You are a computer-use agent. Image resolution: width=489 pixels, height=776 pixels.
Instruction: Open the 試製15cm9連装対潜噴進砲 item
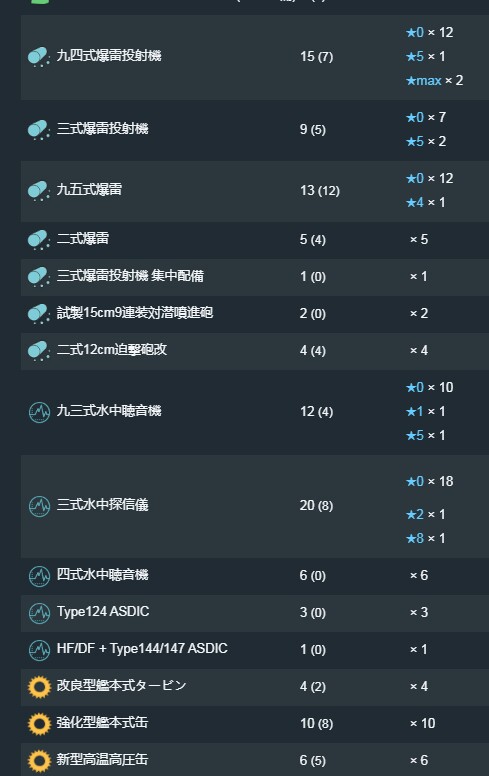[x=135, y=313]
